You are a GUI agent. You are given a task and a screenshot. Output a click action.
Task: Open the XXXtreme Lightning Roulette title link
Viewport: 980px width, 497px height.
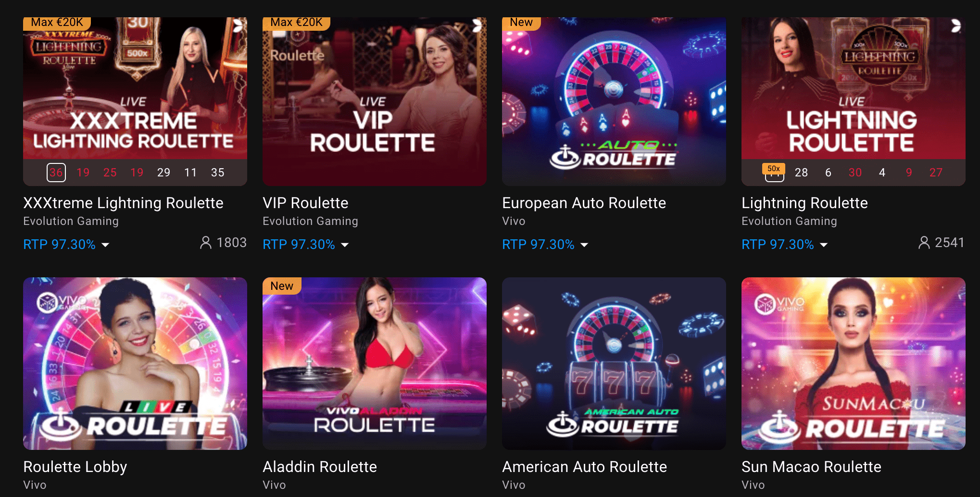click(123, 203)
